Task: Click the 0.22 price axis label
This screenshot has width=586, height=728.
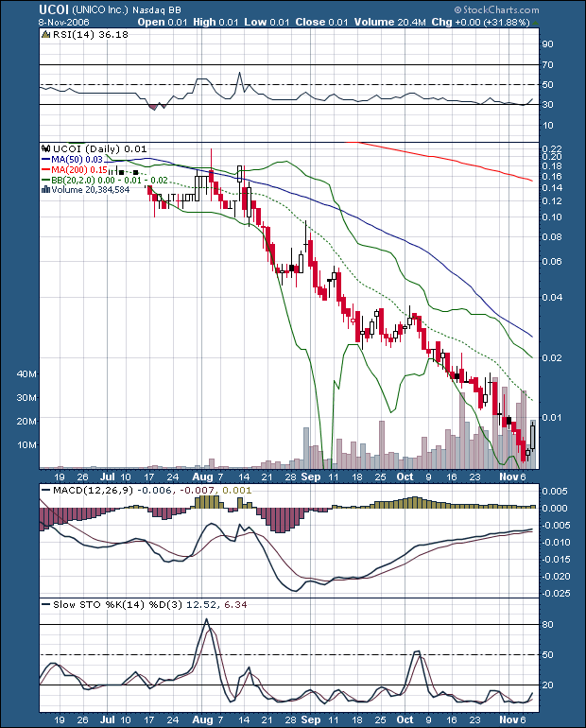Action: click(552, 148)
